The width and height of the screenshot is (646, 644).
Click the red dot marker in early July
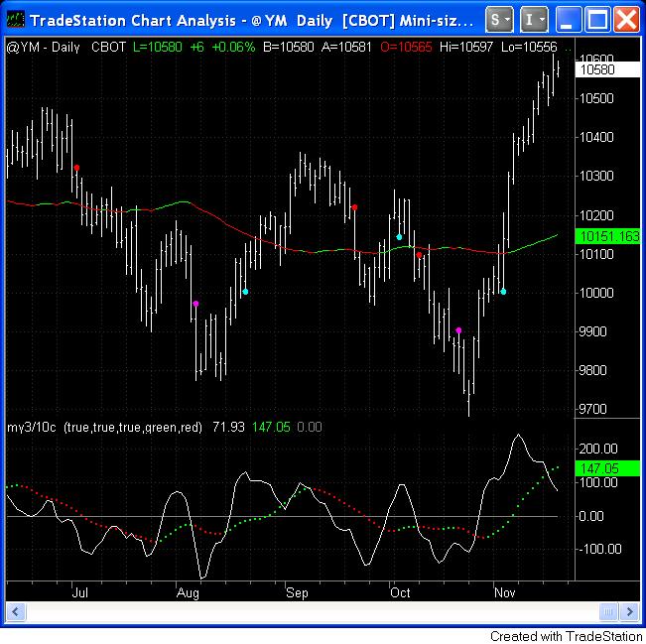[x=76, y=168]
